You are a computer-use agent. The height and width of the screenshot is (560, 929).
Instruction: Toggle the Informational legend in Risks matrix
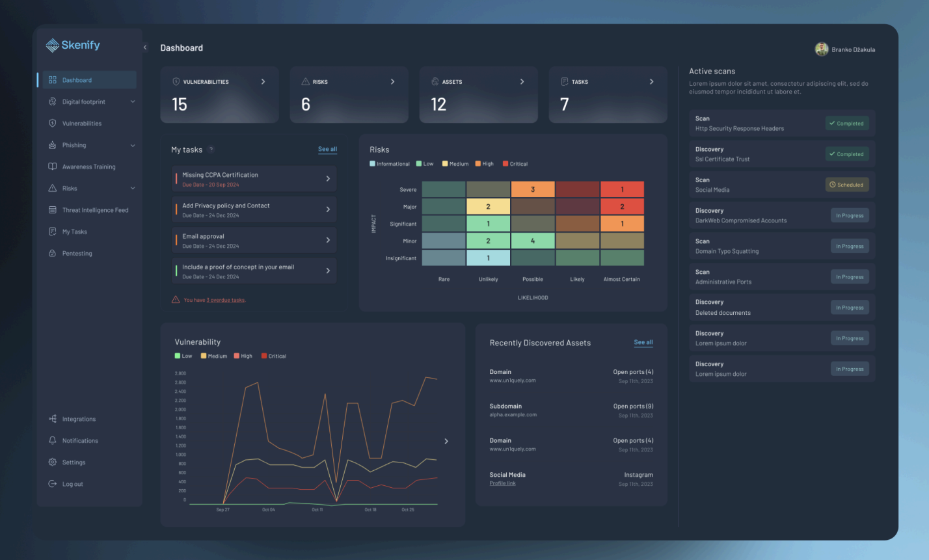coord(373,164)
